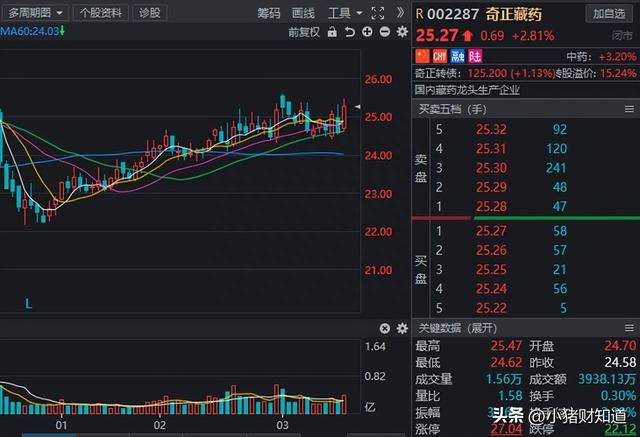Select buy level 1 price 25.27
This screenshot has width=640, height=437.
491,231
